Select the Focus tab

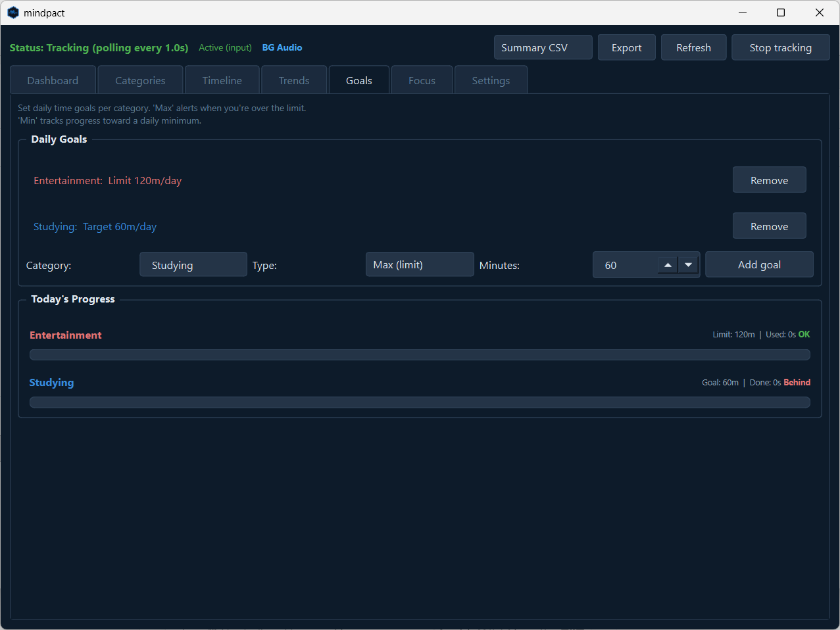[422, 80]
